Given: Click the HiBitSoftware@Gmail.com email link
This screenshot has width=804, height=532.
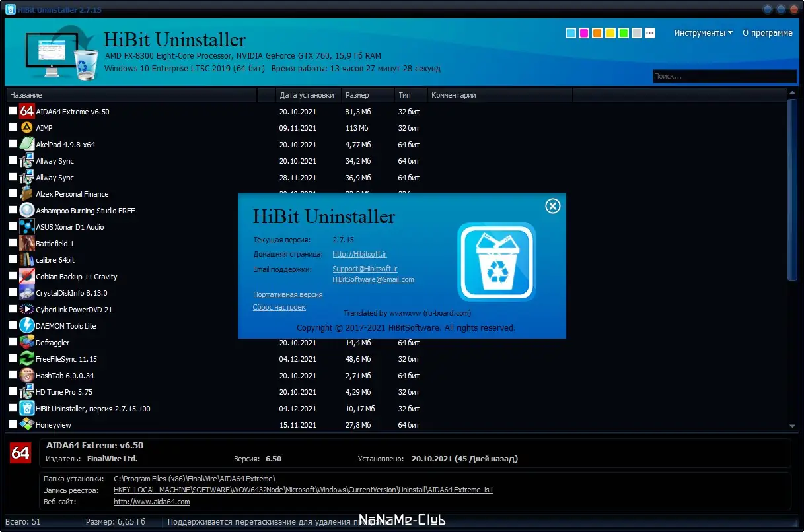Looking at the screenshot, I should tap(373, 279).
